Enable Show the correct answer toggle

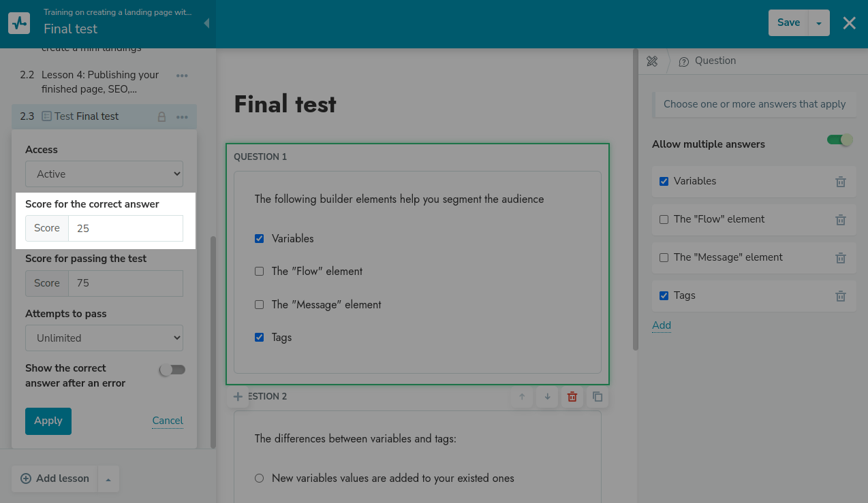[172, 370]
